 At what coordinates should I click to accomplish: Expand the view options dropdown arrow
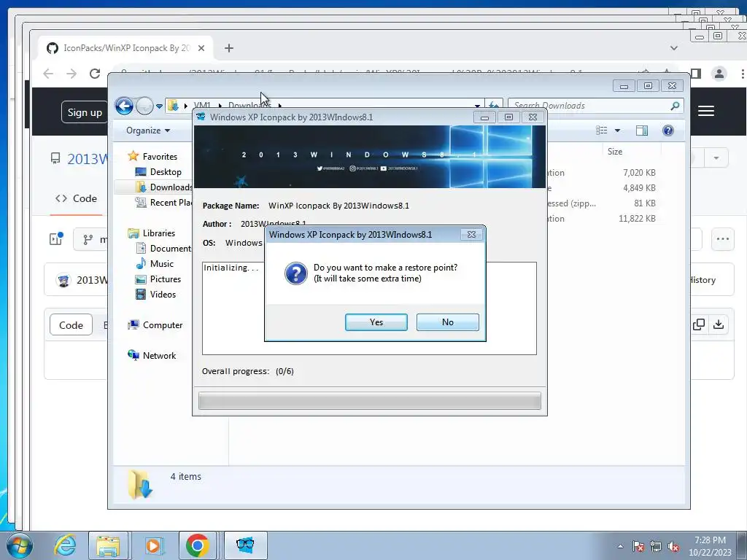pos(617,131)
